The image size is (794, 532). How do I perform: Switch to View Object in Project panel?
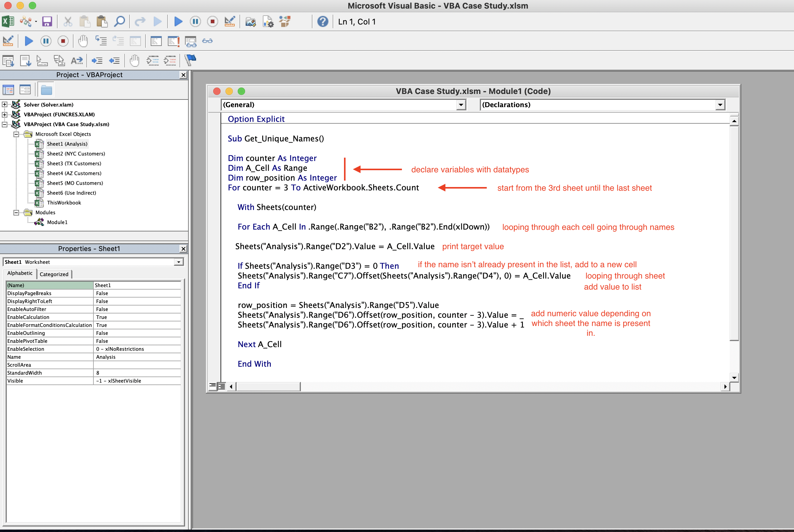pyautogui.click(x=25, y=90)
